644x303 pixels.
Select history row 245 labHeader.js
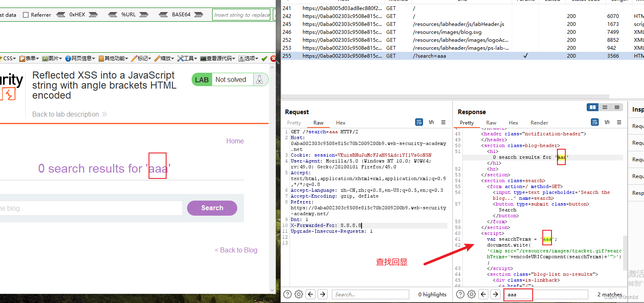tap(462, 24)
